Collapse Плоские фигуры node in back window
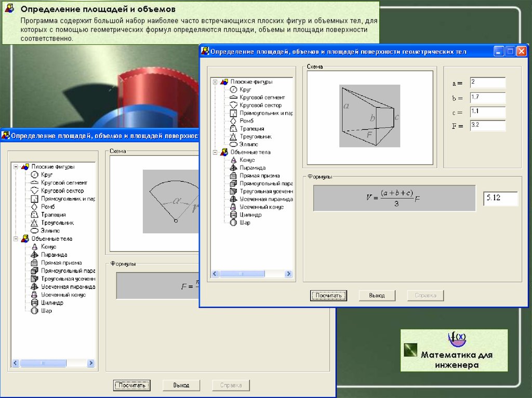This screenshot has height=398, width=532. (x=16, y=167)
